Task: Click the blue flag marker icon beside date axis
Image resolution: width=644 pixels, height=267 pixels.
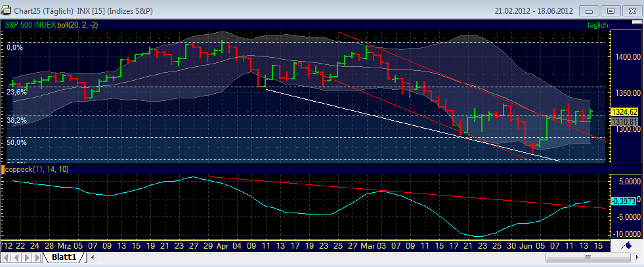Action: (x=626, y=245)
